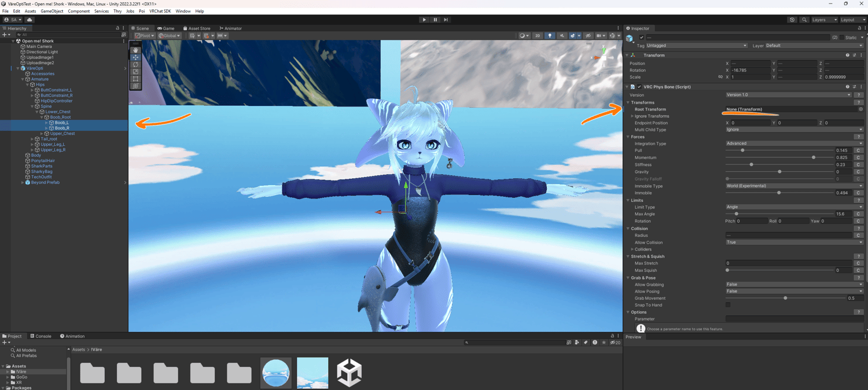Open the Limit Type dropdown set to Angle
The width and height of the screenshot is (868, 390).
pyautogui.click(x=795, y=207)
